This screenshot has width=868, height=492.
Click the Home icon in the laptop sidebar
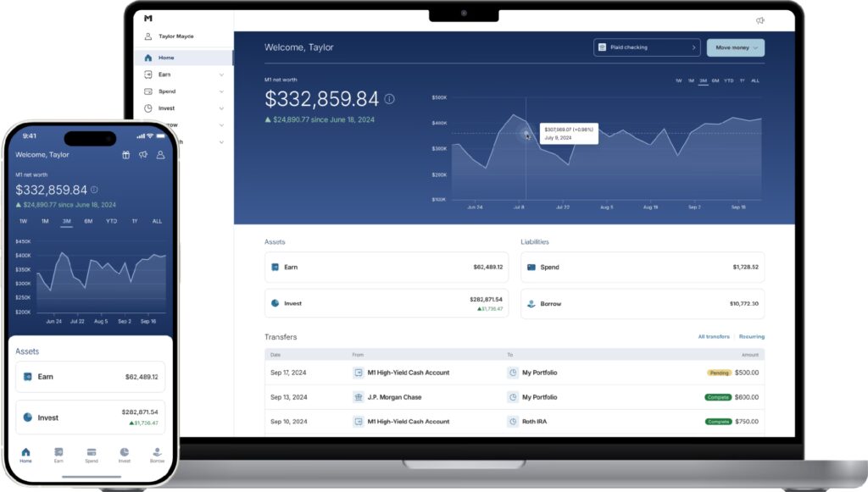tap(148, 58)
